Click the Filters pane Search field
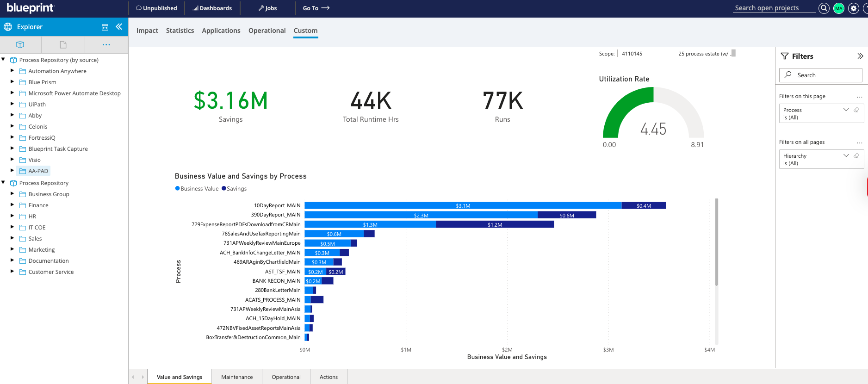The height and width of the screenshot is (384, 868). coord(820,75)
